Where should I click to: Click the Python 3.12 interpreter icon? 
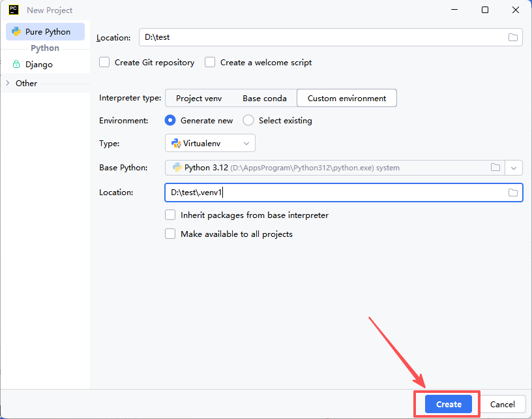pyautogui.click(x=177, y=167)
